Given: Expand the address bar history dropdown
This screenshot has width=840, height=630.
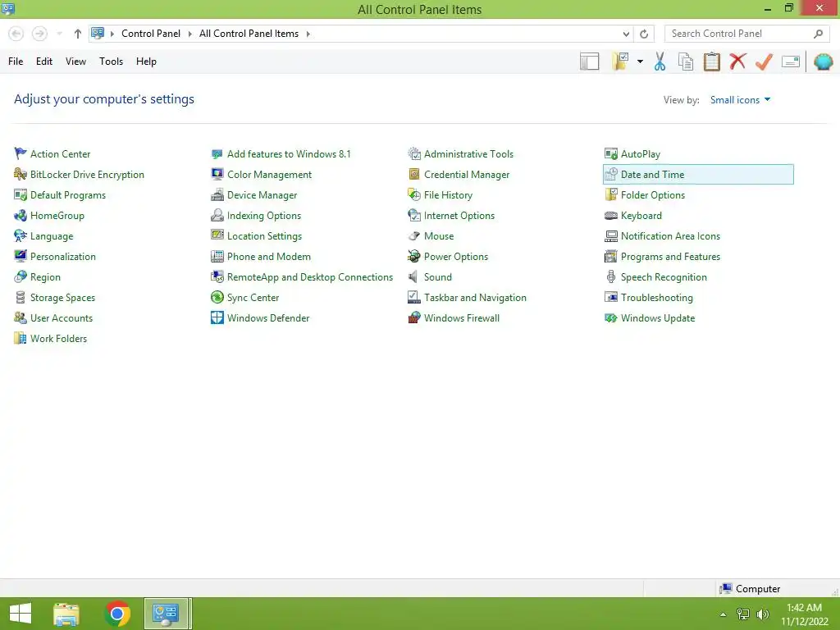Looking at the screenshot, I should 626,34.
